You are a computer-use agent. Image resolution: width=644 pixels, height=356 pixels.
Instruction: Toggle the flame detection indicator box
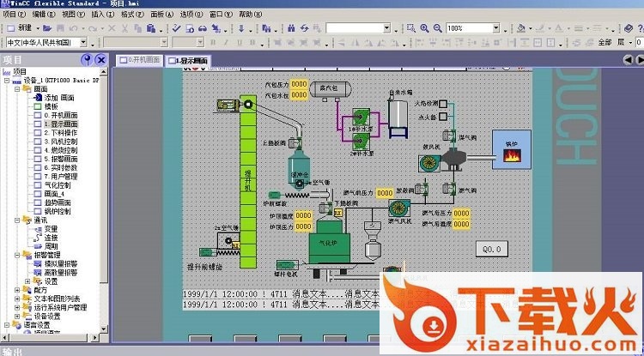pos(445,104)
